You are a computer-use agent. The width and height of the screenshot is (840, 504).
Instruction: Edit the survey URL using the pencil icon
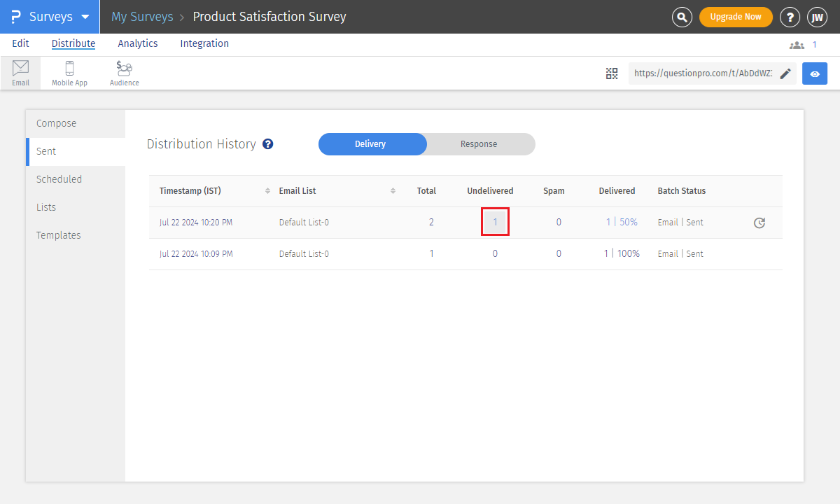(785, 73)
